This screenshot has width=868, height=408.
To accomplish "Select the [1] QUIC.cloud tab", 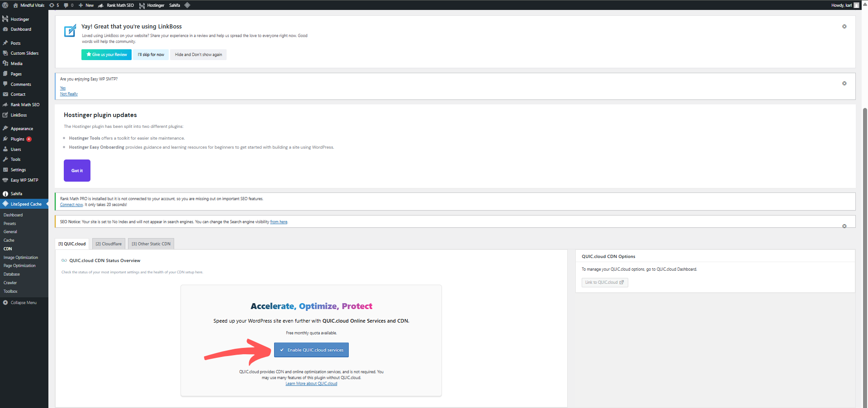I will pos(72,244).
